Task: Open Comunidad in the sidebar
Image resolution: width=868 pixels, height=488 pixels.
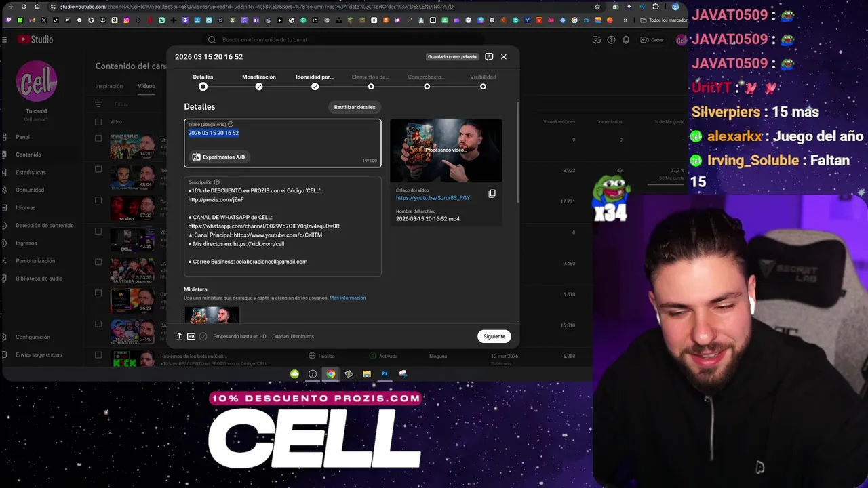Action: click(30, 190)
